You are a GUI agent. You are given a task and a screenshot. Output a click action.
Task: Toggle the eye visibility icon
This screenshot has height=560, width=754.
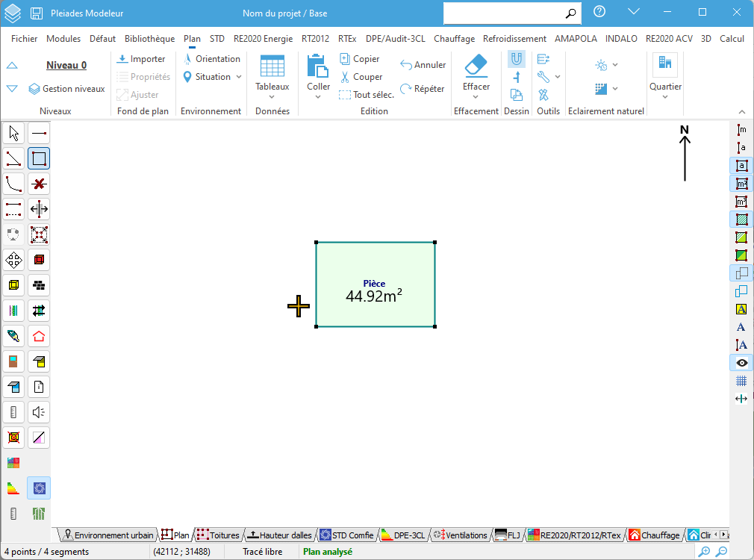(741, 363)
